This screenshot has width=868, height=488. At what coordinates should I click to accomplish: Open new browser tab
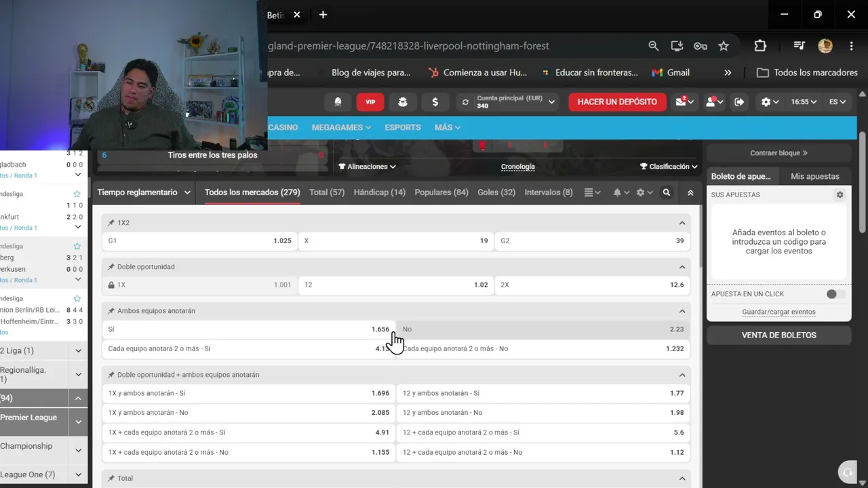[323, 15]
